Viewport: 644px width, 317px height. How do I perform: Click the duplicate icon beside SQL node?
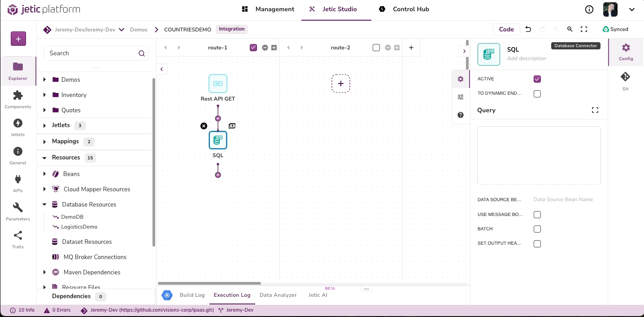(232, 126)
